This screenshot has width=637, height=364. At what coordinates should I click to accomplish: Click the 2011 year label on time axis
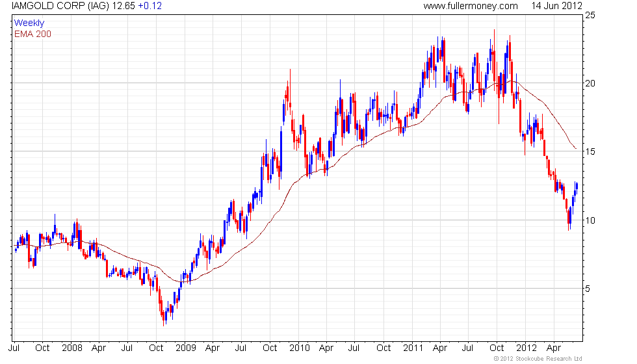point(413,348)
